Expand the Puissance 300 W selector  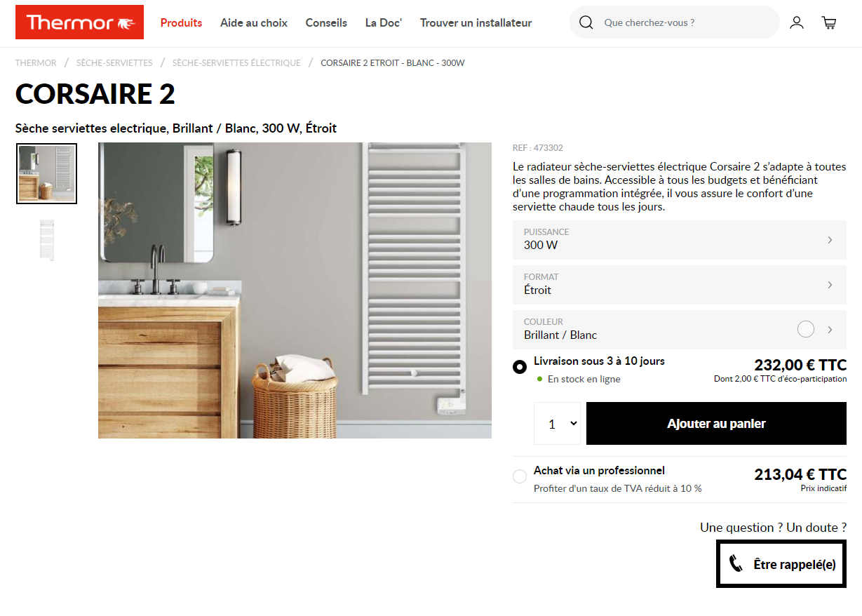[x=680, y=239]
